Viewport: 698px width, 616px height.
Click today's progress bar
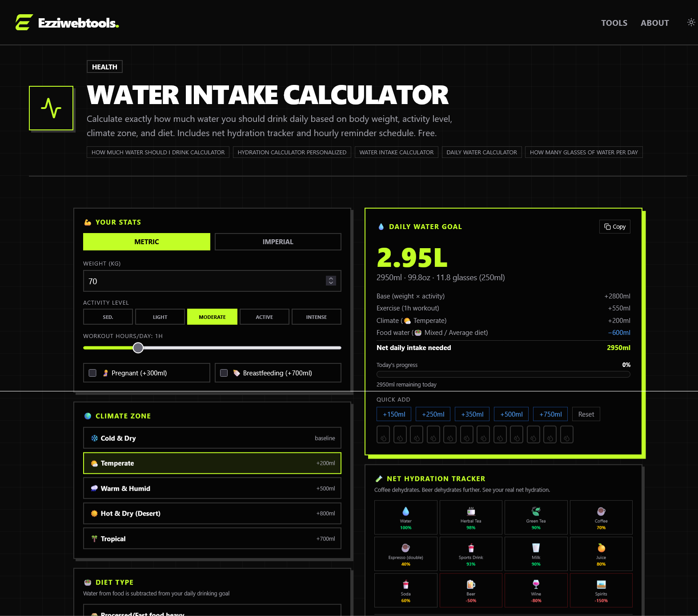(x=503, y=374)
